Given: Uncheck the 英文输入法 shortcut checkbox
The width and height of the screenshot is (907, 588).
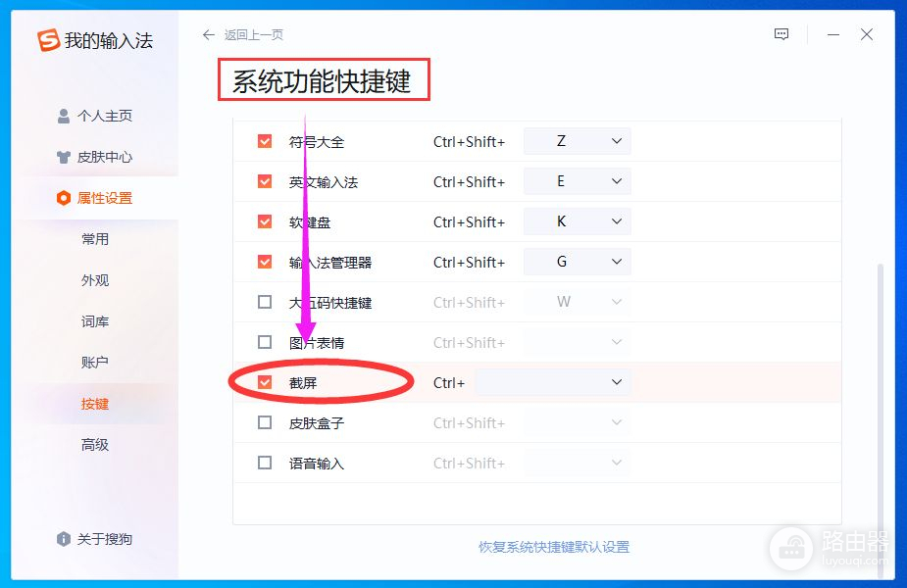Looking at the screenshot, I should click(265, 181).
